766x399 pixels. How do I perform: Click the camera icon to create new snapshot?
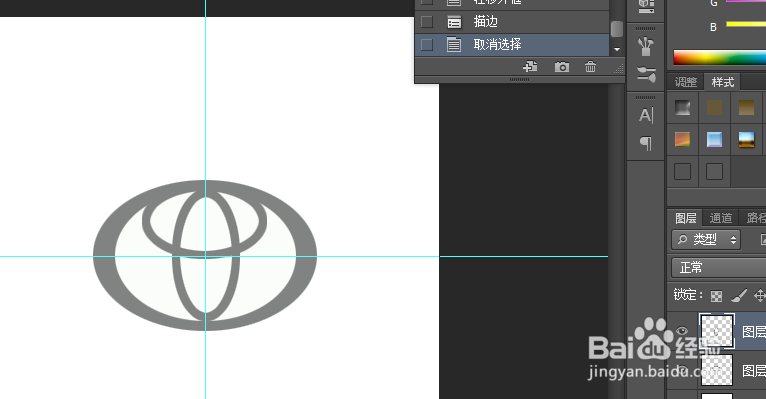pos(562,67)
